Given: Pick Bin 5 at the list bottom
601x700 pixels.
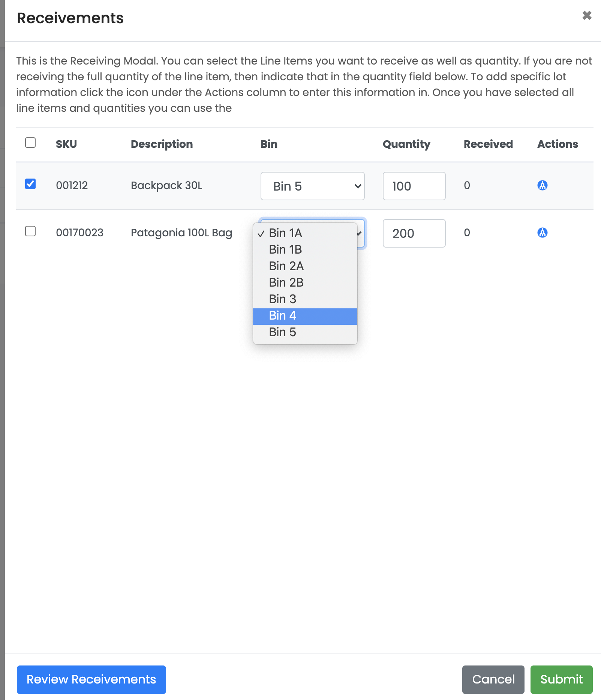Looking at the screenshot, I should (305, 332).
